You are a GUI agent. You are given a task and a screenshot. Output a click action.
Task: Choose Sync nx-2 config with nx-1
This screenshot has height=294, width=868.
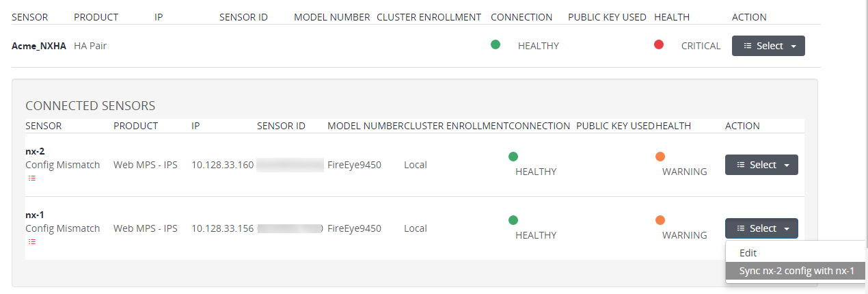point(796,271)
